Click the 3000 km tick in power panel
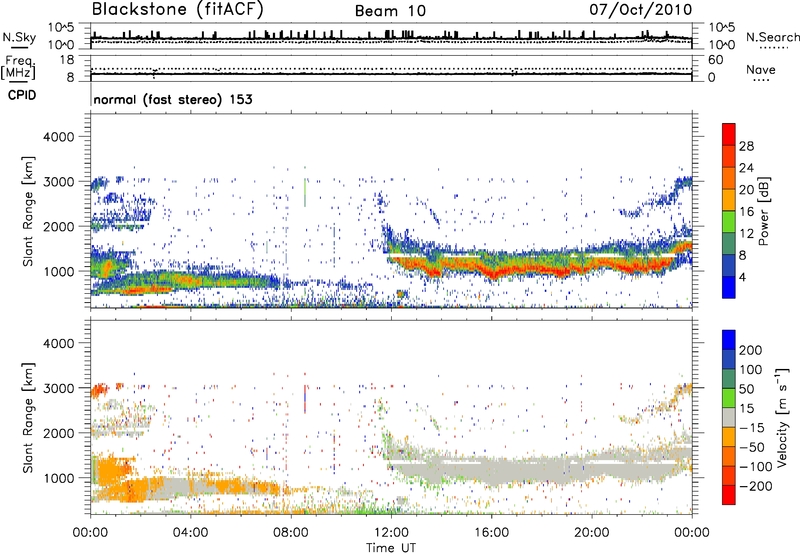Image resolution: width=800 pixels, height=554 pixels. (x=59, y=182)
